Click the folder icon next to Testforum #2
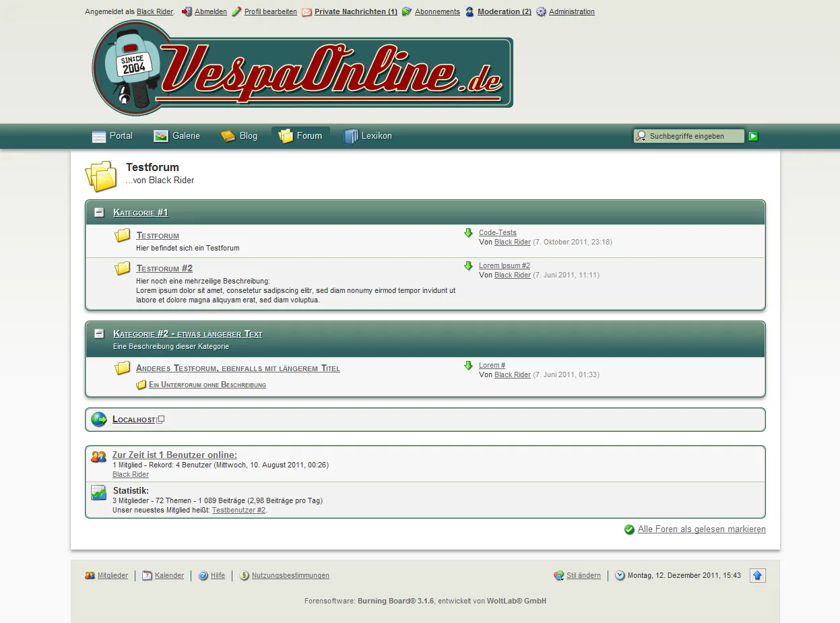 point(123,269)
